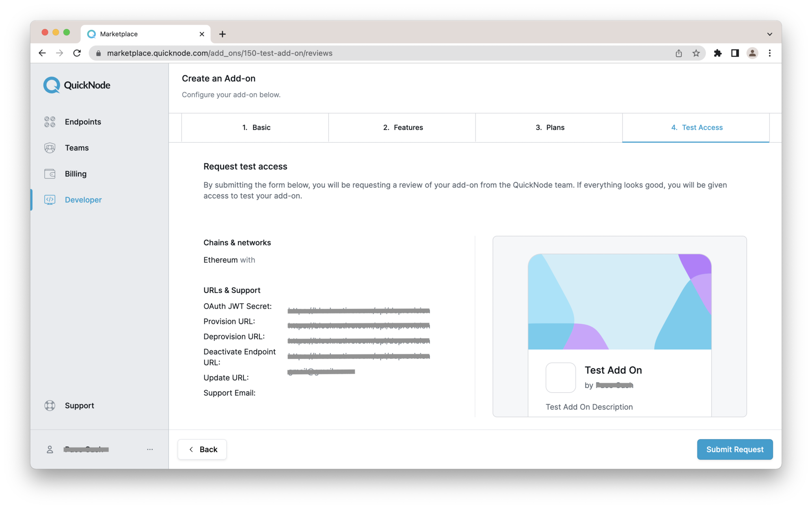Toggle the browser side panel
Screen dimensions: 812x509
tap(735, 53)
